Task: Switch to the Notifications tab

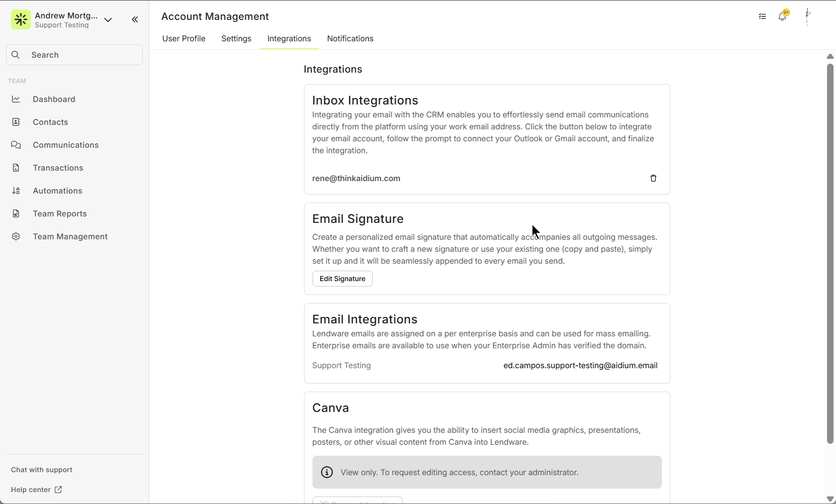Action: [x=350, y=38]
